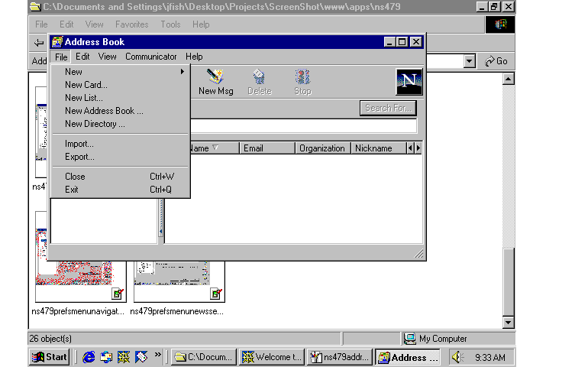
Task: Expand the New submenu
Action: pos(121,72)
